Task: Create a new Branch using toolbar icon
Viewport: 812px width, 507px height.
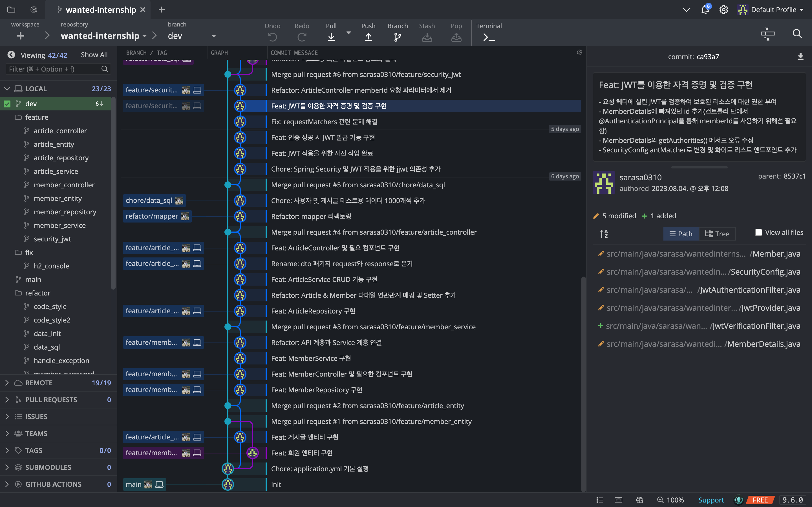Action: [397, 37]
